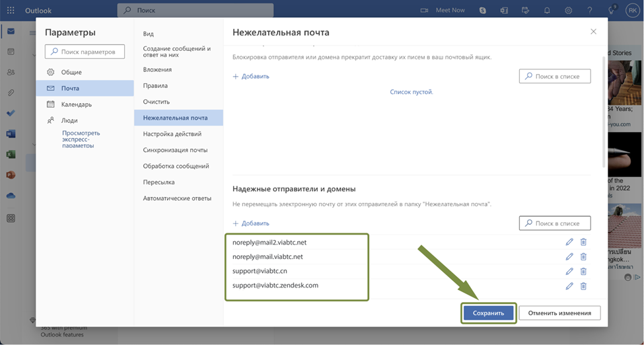The image size is (644, 345).
Task: Select the Нежелательная почта section
Action: [178, 118]
